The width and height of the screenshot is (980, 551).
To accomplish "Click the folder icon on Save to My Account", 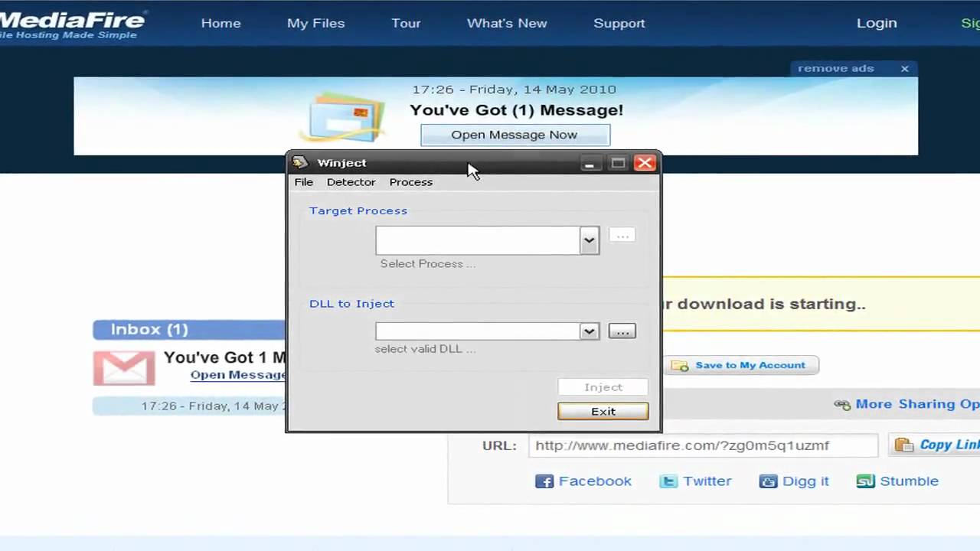I will click(x=680, y=366).
